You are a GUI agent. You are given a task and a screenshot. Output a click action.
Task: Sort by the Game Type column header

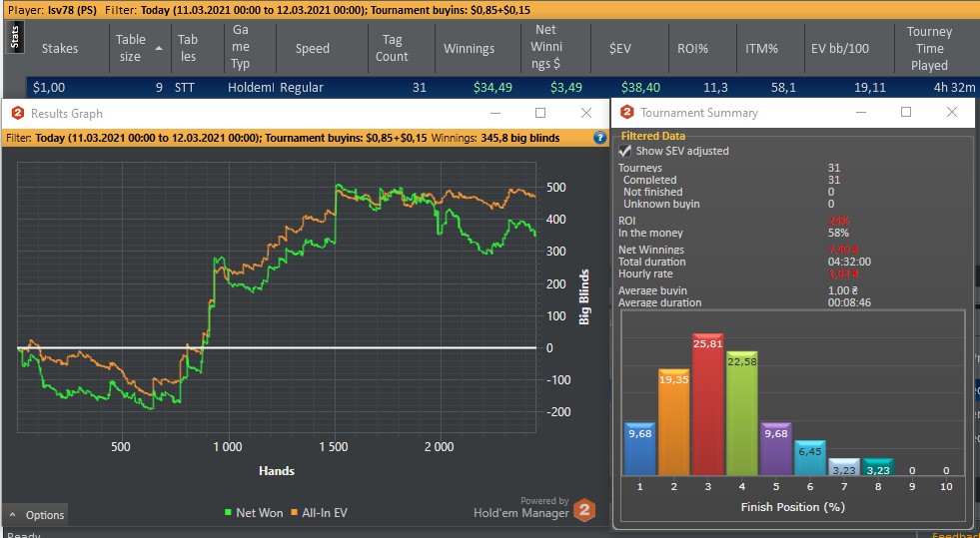click(241, 47)
